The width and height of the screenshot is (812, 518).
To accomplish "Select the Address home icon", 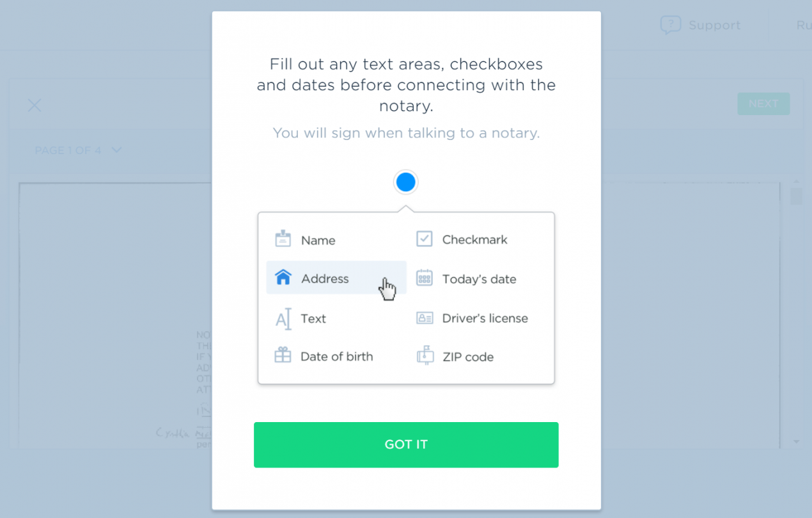I will click(282, 278).
